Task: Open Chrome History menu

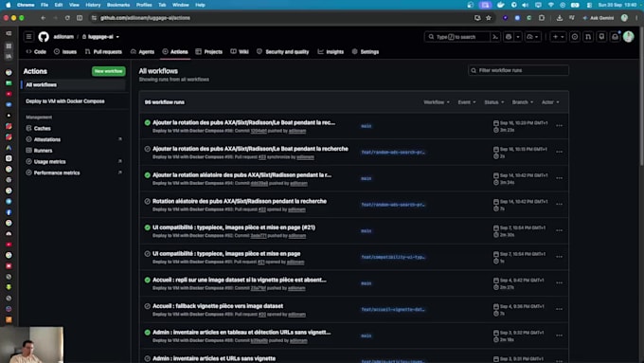Action: (x=93, y=5)
